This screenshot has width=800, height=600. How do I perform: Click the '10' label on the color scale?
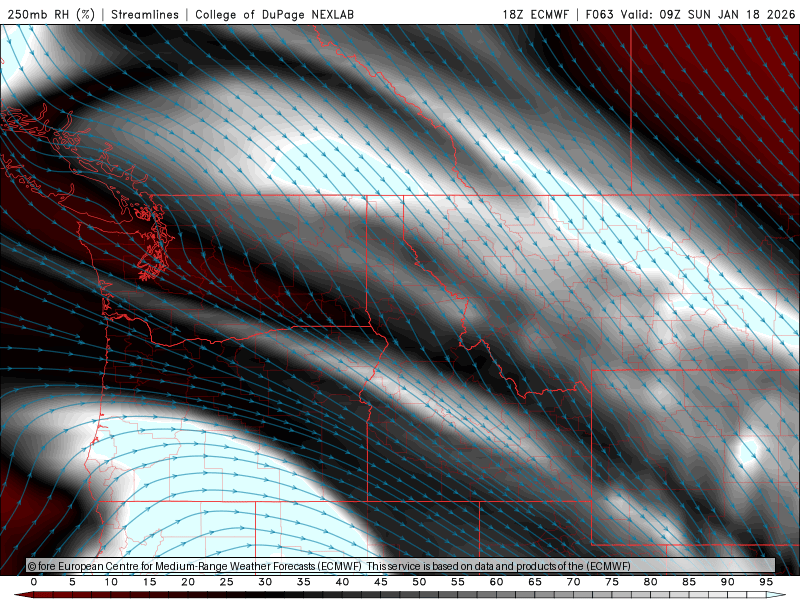[111, 582]
